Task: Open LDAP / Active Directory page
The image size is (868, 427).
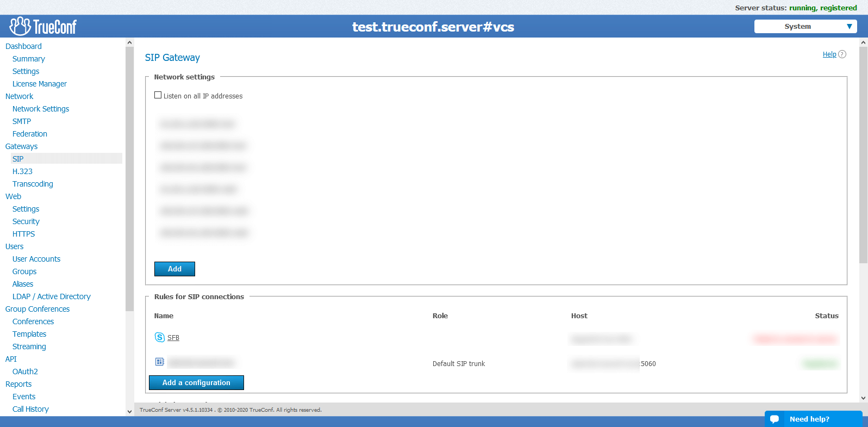Action: click(x=52, y=296)
